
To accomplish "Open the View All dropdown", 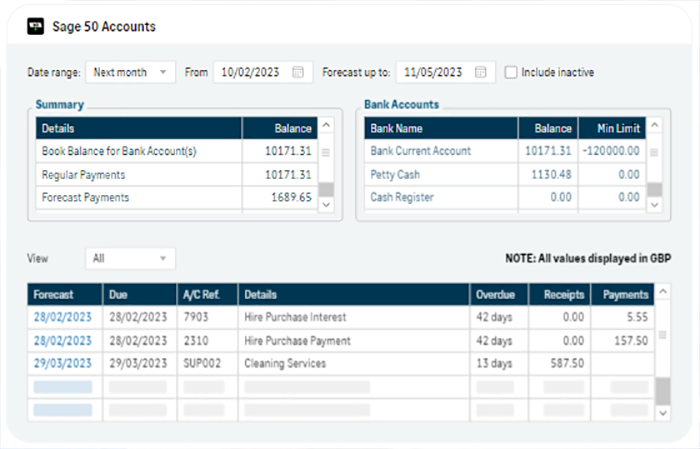I will pyautogui.click(x=130, y=258).
